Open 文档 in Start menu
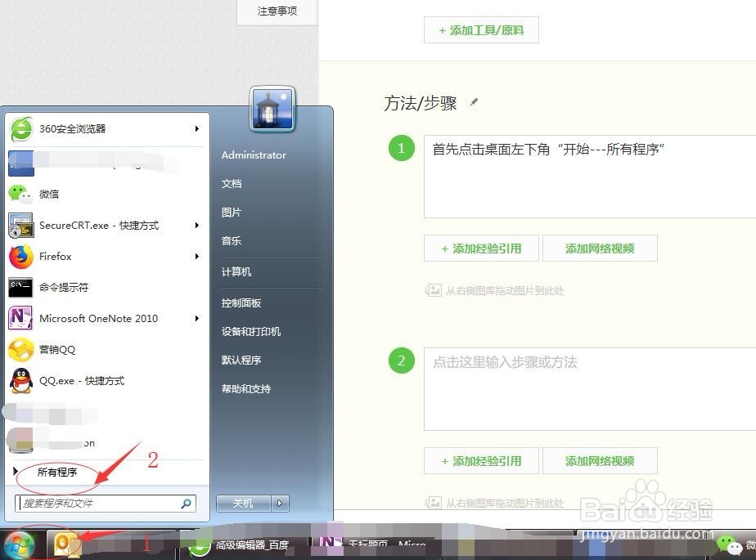The width and height of the screenshot is (756, 560). coord(232,184)
